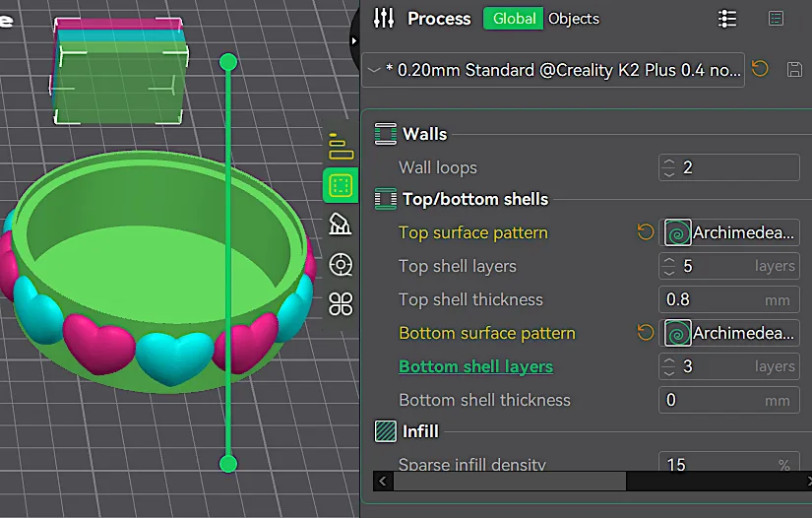Image resolution: width=812 pixels, height=518 pixels.
Task: Click the Top surface pattern label
Action: 472,232
